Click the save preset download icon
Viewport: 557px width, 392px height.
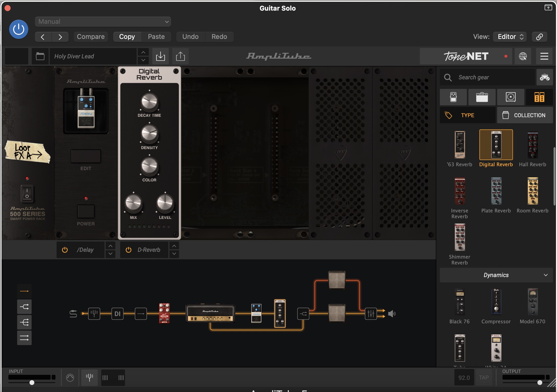pyautogui.click(x=161, y=56)
